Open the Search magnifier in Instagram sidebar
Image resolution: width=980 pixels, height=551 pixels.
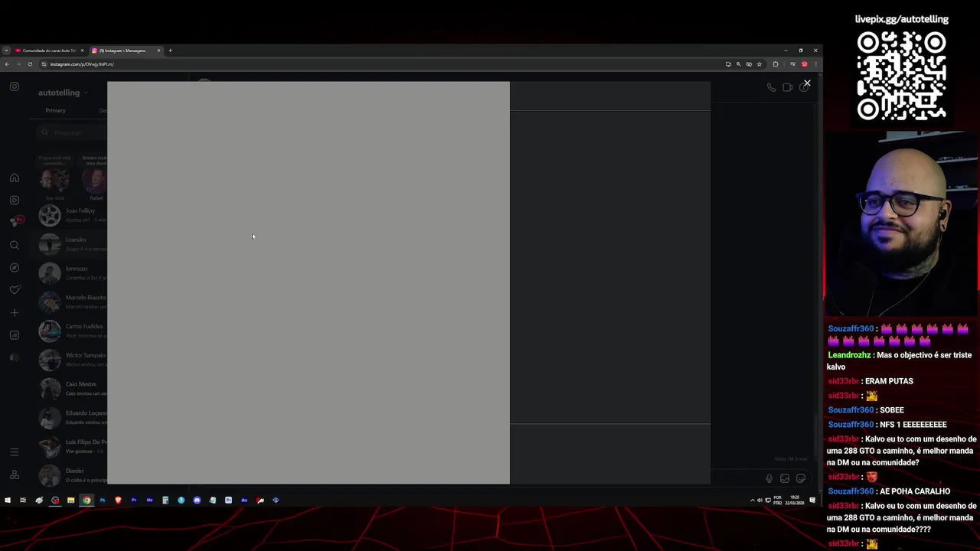tap(15, 245)
